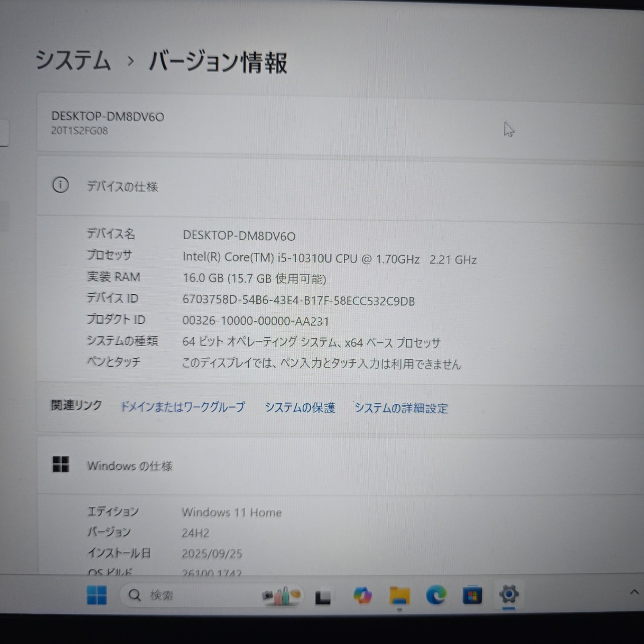Click the プロダクト ID value text
Viewport: 644px width, 644px height.
point(256,321)
